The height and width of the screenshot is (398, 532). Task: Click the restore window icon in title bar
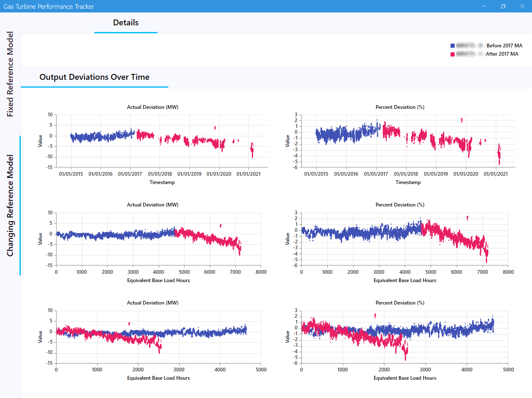(x=503, y=6)
